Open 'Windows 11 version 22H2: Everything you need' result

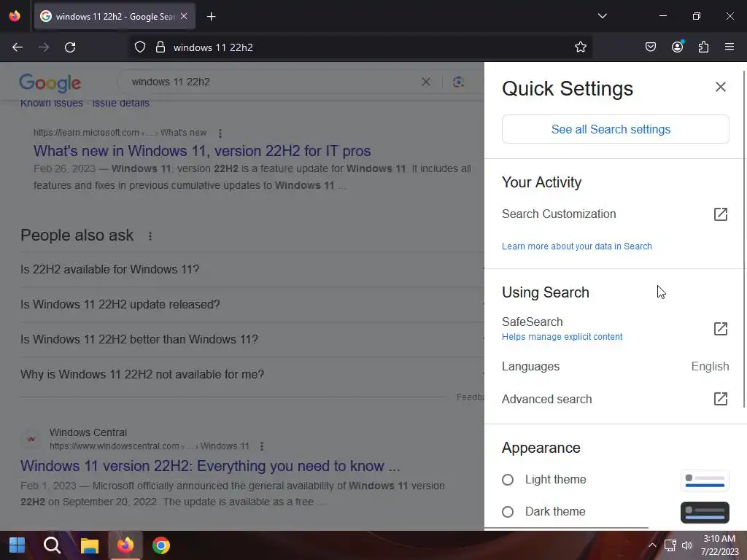210,466
